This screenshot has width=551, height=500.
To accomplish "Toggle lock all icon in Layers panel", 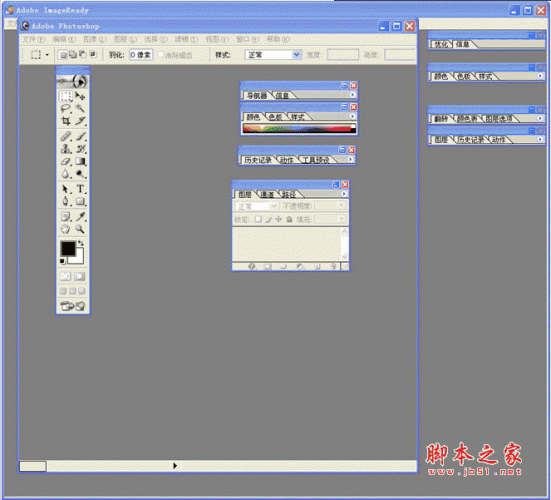I will coord(289,219).
